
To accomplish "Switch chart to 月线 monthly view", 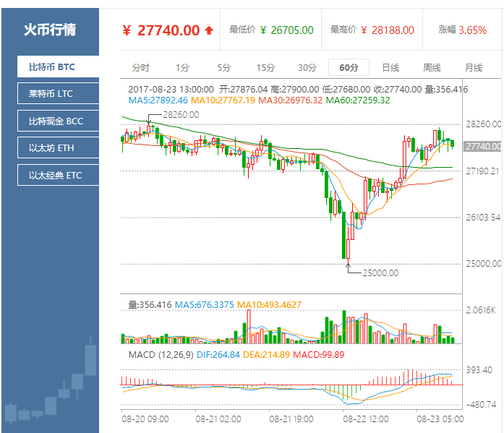I will (474, 68).
